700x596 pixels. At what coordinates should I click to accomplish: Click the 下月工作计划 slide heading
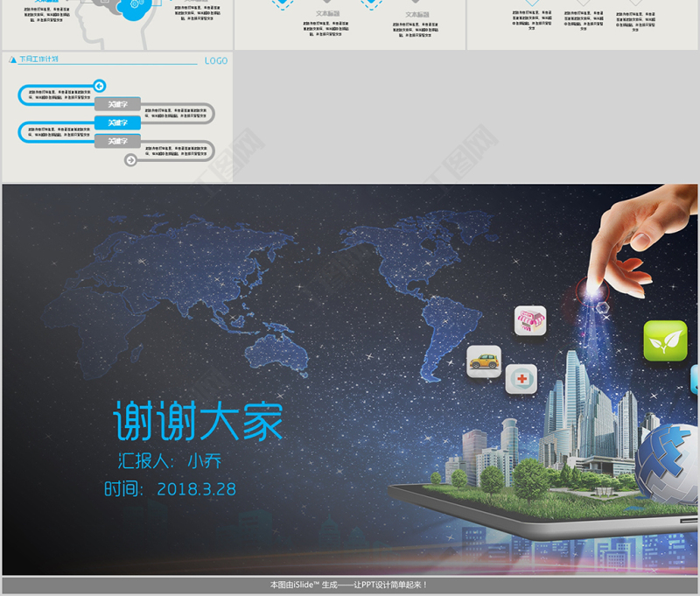[38, 60]
